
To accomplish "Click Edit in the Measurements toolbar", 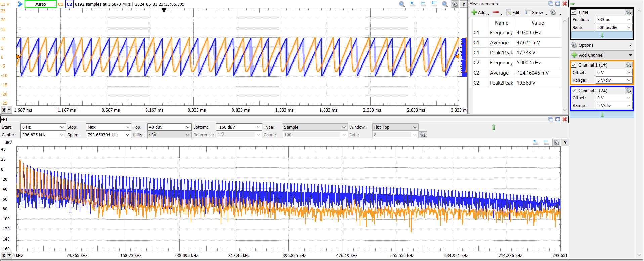I will [513, 13].
